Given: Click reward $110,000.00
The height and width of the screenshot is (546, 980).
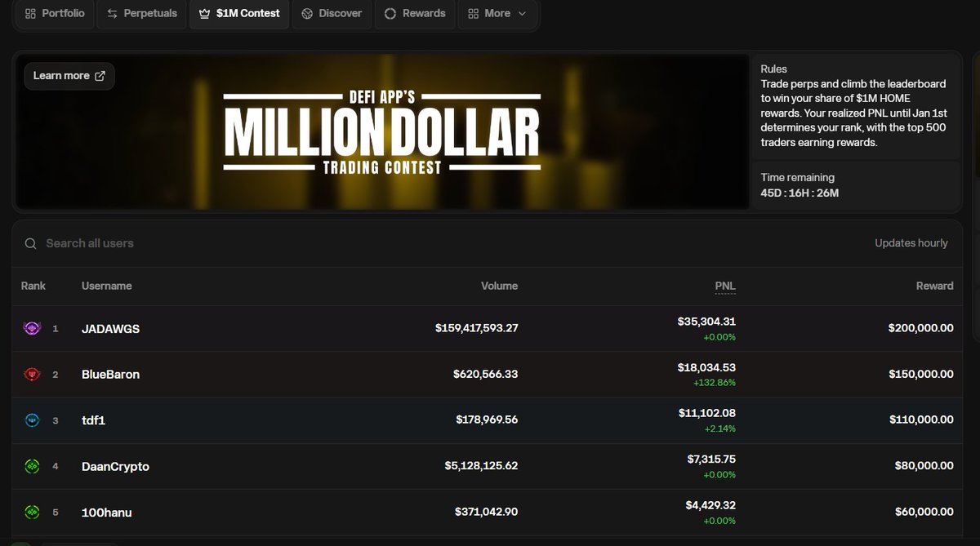Looking at the screenshot, I should (x=921, y=420).
